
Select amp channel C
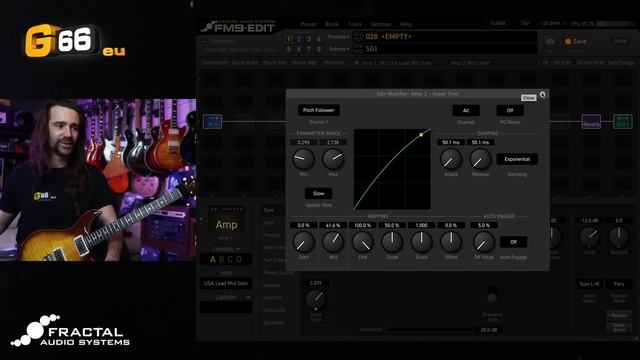click(230, 259)
